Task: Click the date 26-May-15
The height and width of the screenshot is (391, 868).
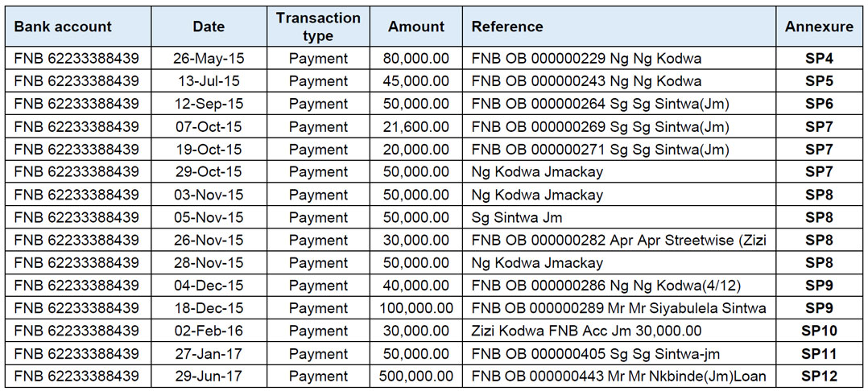Action: tap(209, 59)
